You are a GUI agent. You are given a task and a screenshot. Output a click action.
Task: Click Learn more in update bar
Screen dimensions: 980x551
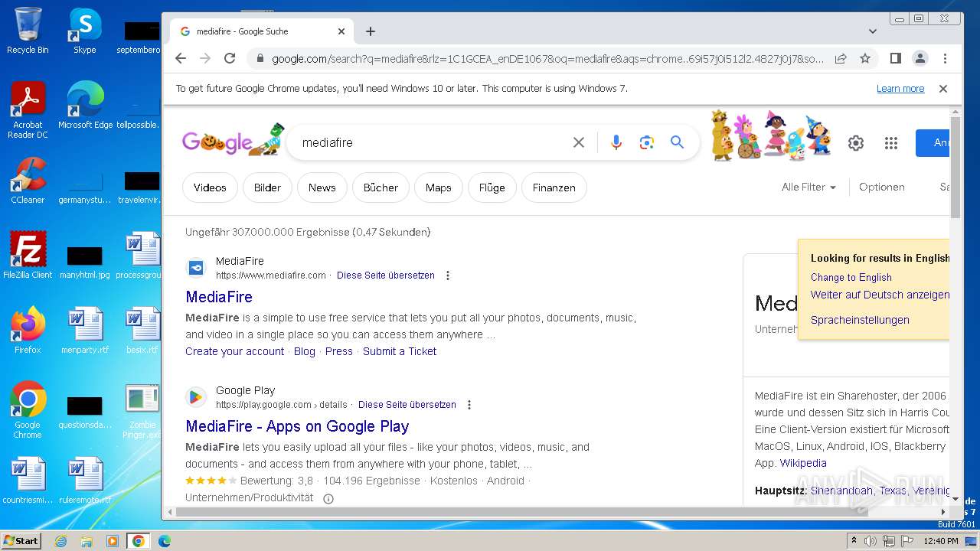click(900, 89)
